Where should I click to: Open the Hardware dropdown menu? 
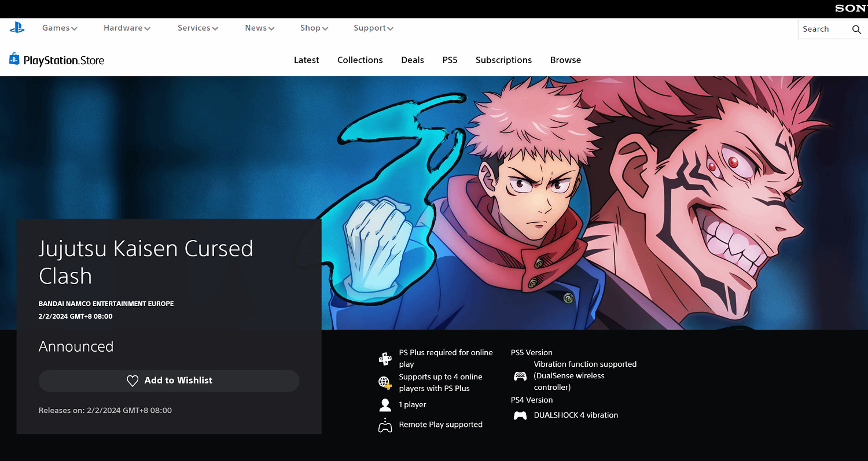coord(127,28)
